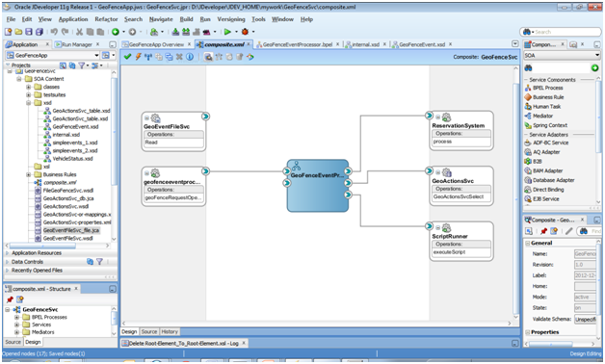Click the binoculars icon in Component Palette
Viewport: 605px width, 364px height.
pos(528,67)
